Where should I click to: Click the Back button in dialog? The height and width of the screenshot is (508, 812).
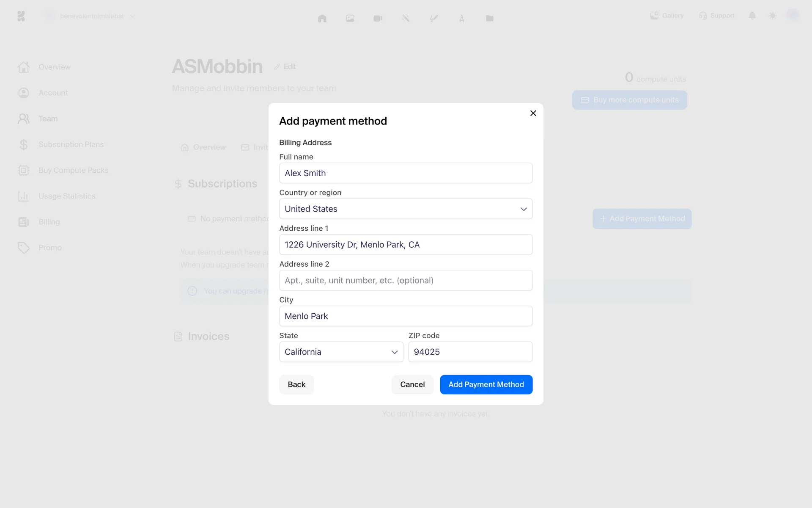click(296, 384)
